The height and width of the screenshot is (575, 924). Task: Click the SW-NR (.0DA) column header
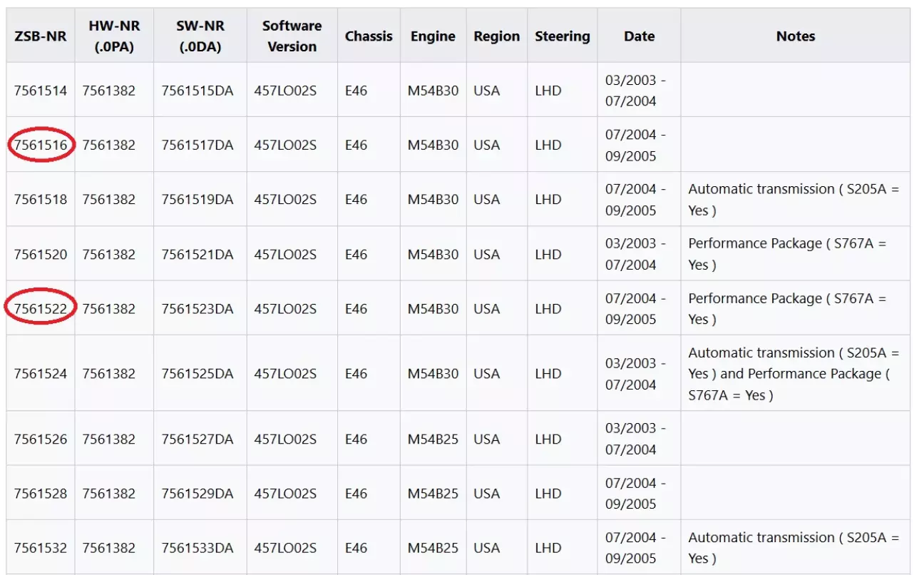(x=199, y=36)
